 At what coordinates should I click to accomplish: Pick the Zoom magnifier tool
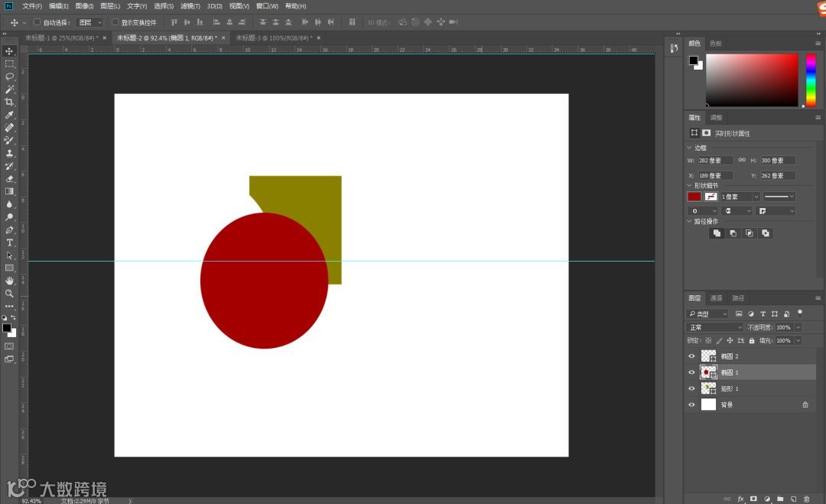9,293
